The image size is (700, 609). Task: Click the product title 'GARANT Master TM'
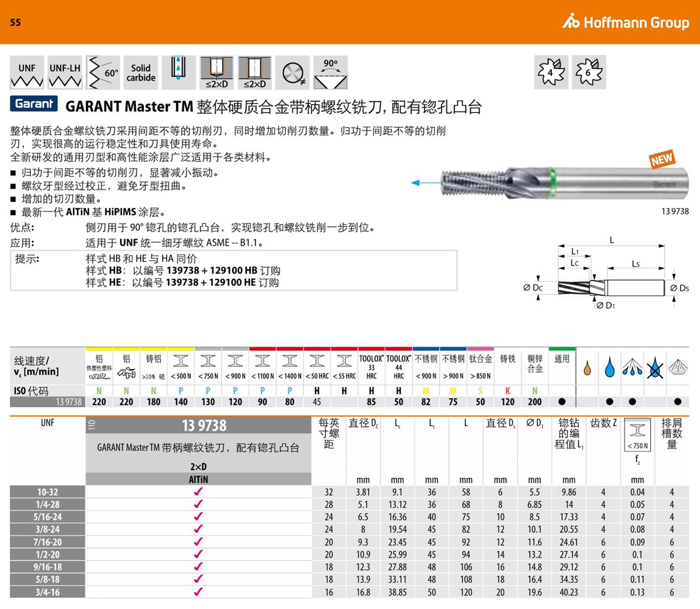(129, 107)
